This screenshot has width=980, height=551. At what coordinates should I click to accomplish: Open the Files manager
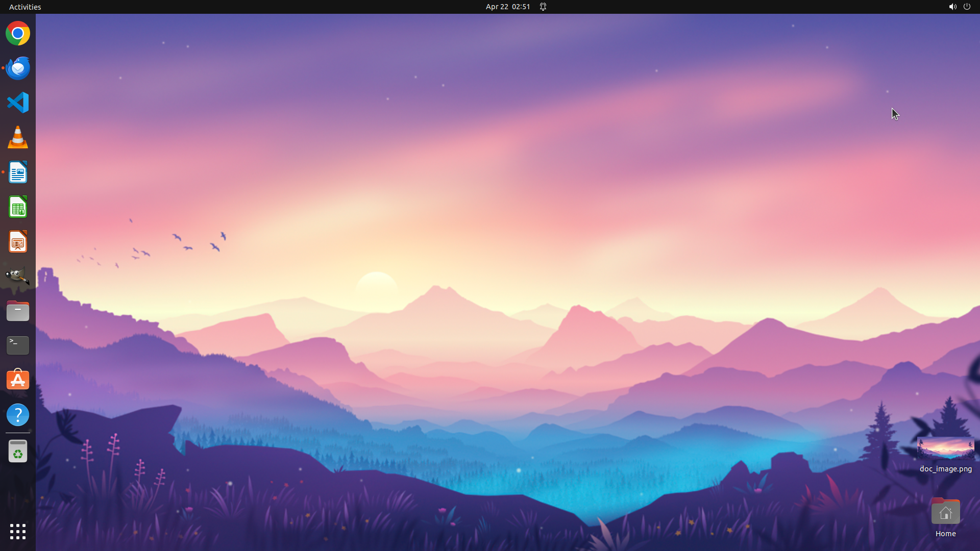18,311
